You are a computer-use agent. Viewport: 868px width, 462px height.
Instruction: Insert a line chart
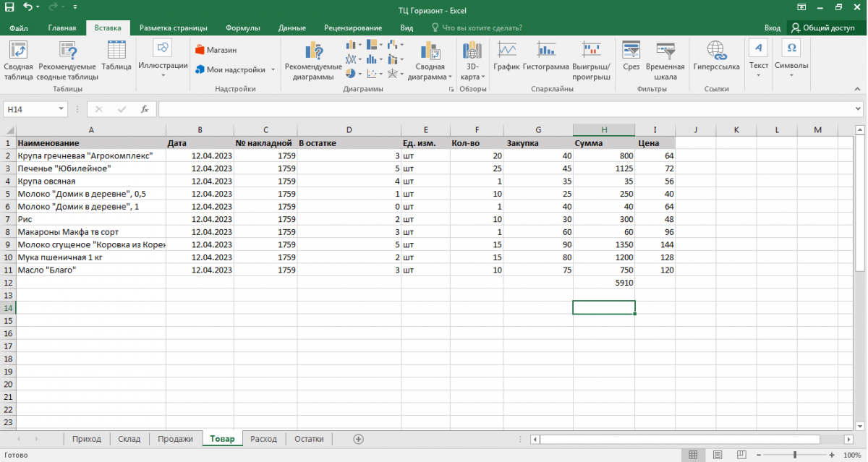pos(351,59)
